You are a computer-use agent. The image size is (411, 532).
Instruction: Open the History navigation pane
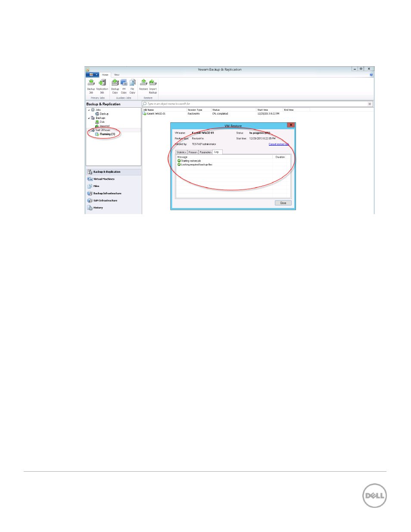[114, 208]
